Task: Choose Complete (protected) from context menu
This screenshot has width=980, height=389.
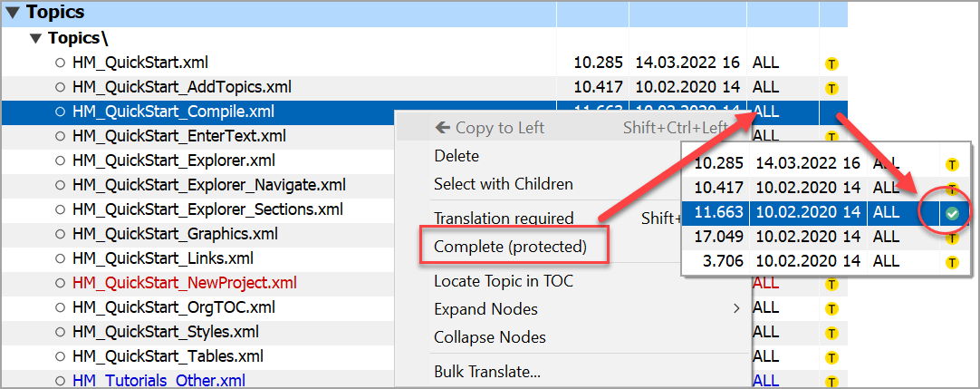Action: point(510,247)
